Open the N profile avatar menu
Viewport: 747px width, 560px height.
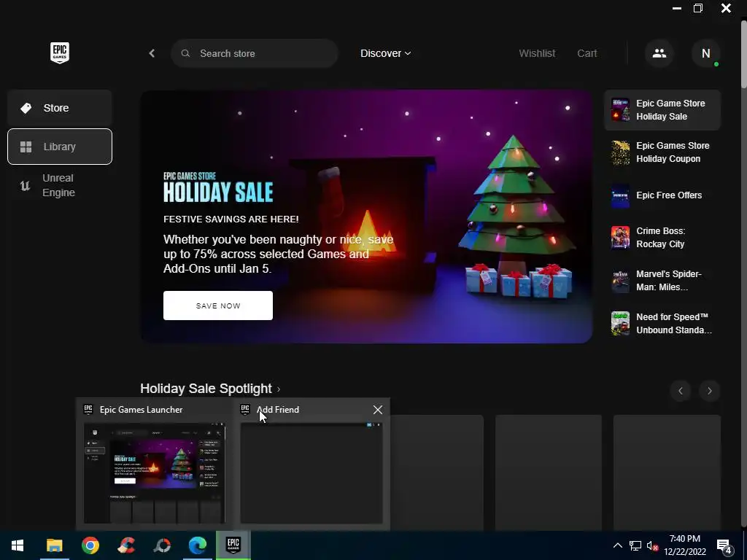pyautogui.click(x=705, y=53)
